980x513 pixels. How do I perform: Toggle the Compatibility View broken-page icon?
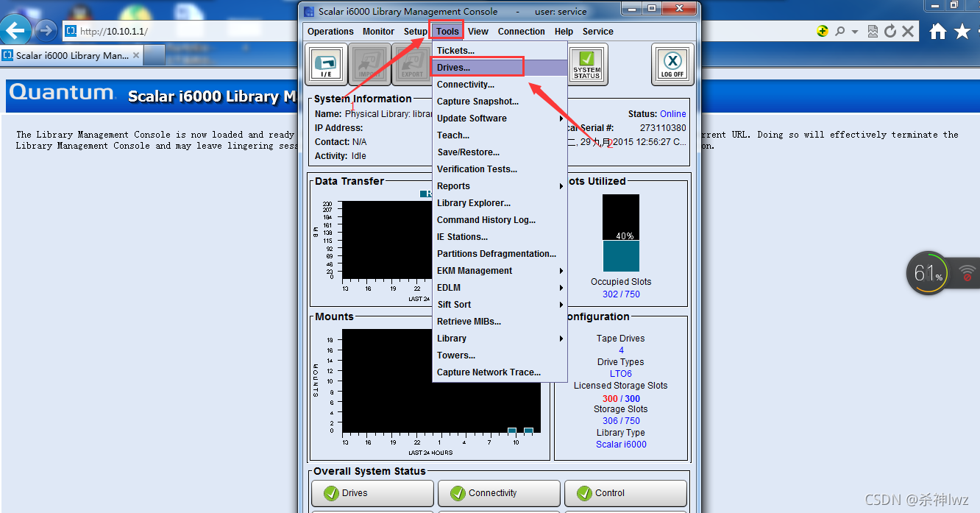(x=873, y=31)
